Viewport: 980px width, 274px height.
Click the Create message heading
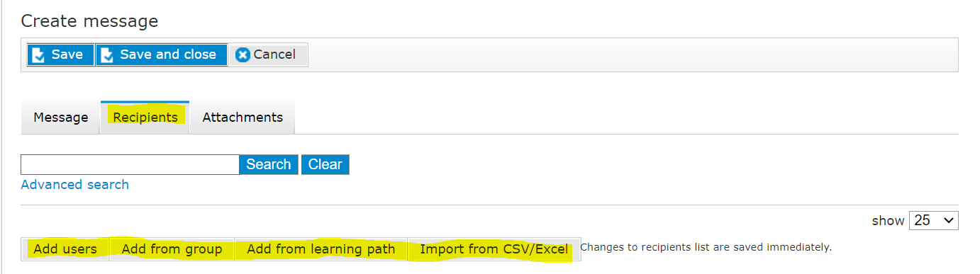pos(89,21)
